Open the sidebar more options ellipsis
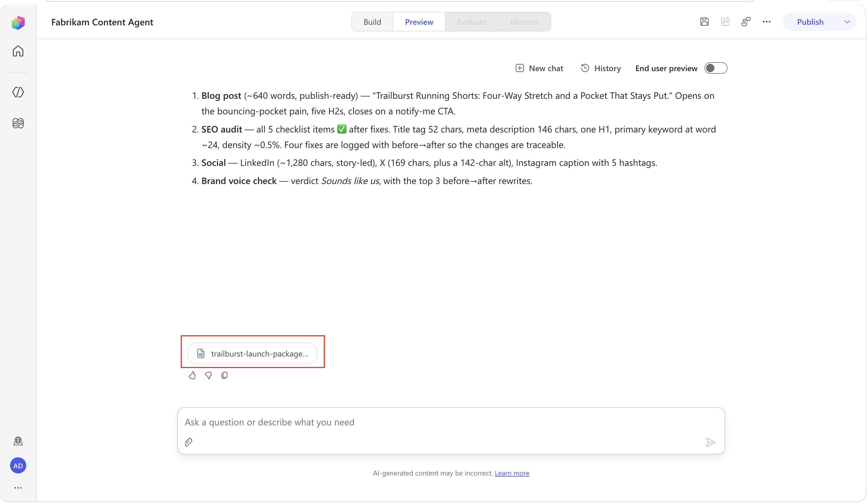This screenshot has width=868, height=504. pyautogui.click(x=18, y=488)
